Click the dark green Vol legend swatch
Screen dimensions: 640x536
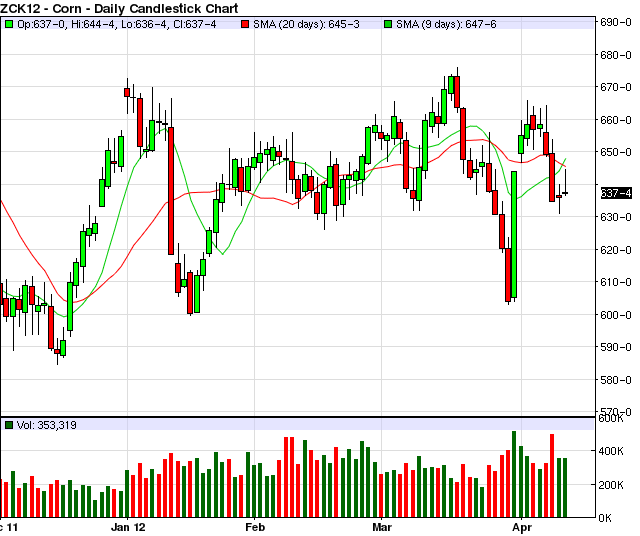pyautogui.click(x=9, y=425)
